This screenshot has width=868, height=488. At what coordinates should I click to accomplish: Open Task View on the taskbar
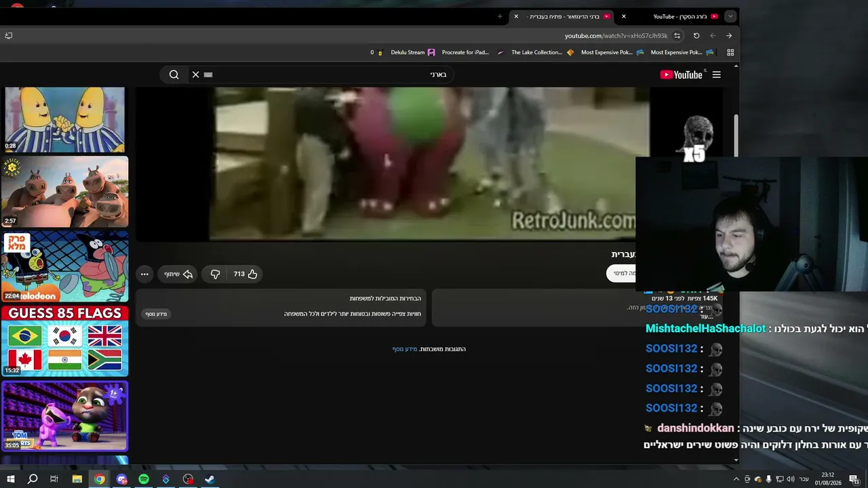[54, 479]
